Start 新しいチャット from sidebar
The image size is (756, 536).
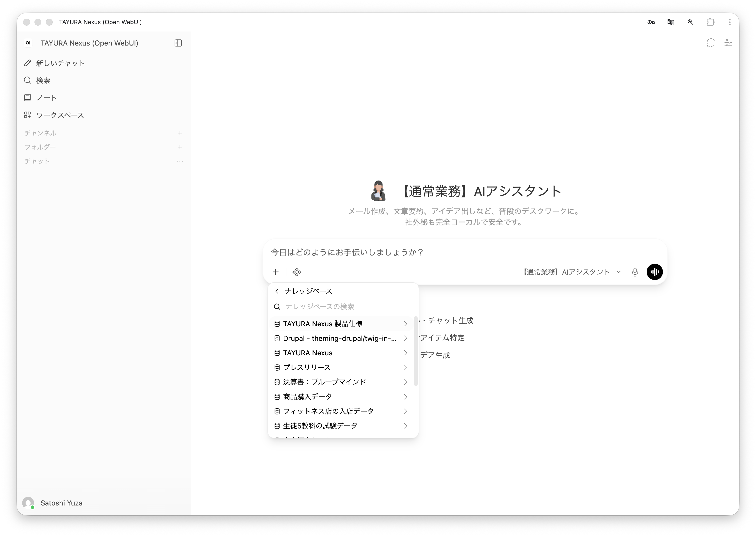tap(103, 63)
